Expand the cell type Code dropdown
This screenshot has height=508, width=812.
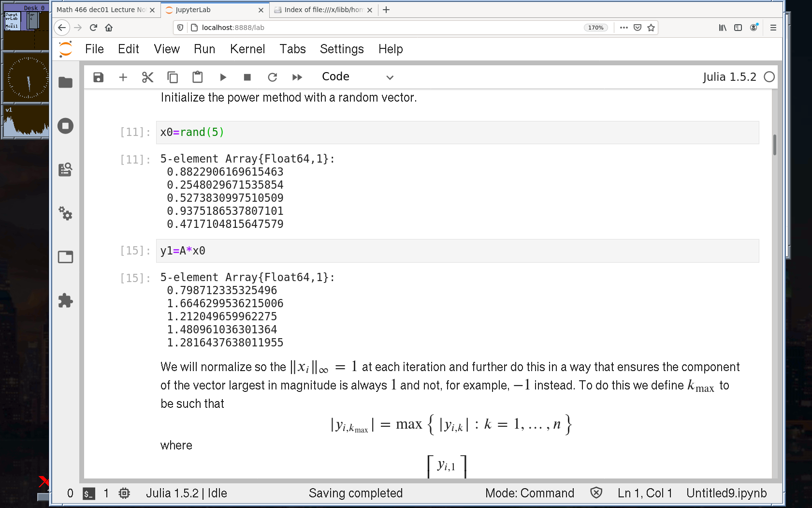[358, 77]
